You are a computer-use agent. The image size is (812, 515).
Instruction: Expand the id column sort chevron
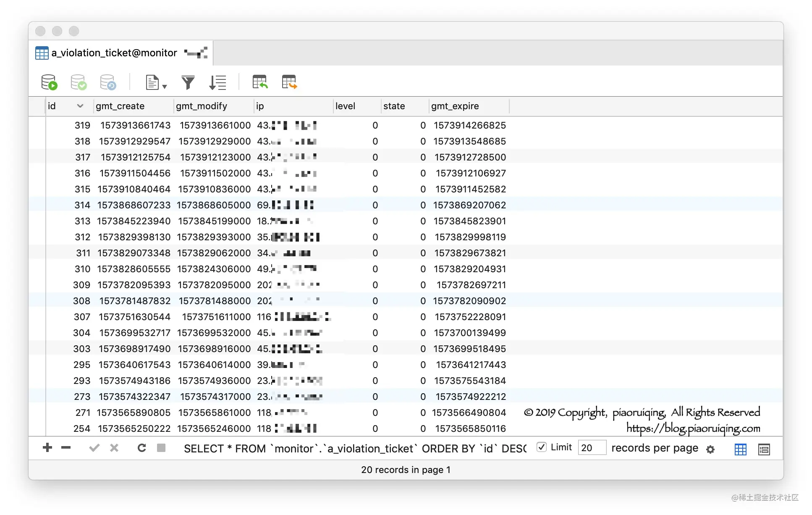coord(80,106)
